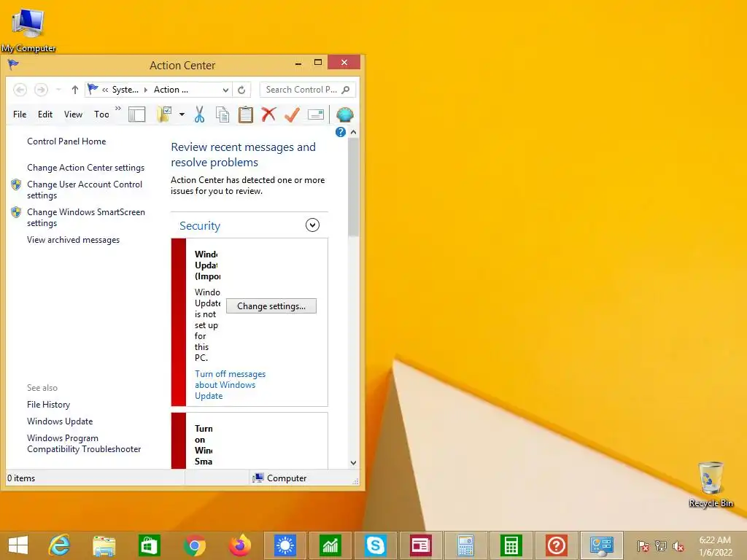
Task: Open the address bar history dropdown
Action: [x=226, y=90]
